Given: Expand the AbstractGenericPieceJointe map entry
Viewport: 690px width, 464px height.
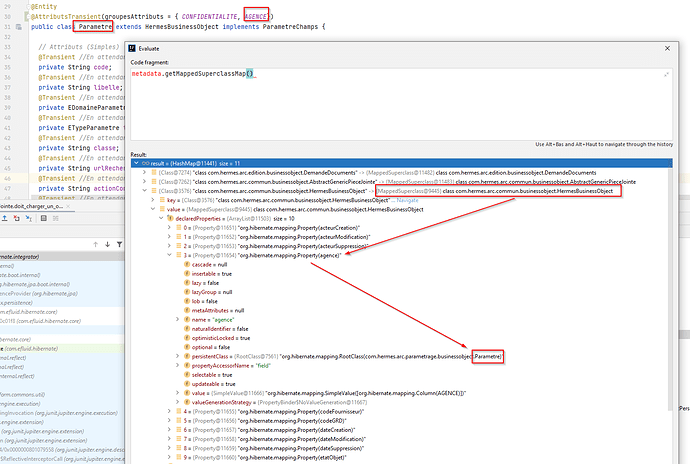Looking at the screenshot, I should (x=144, y=182).
